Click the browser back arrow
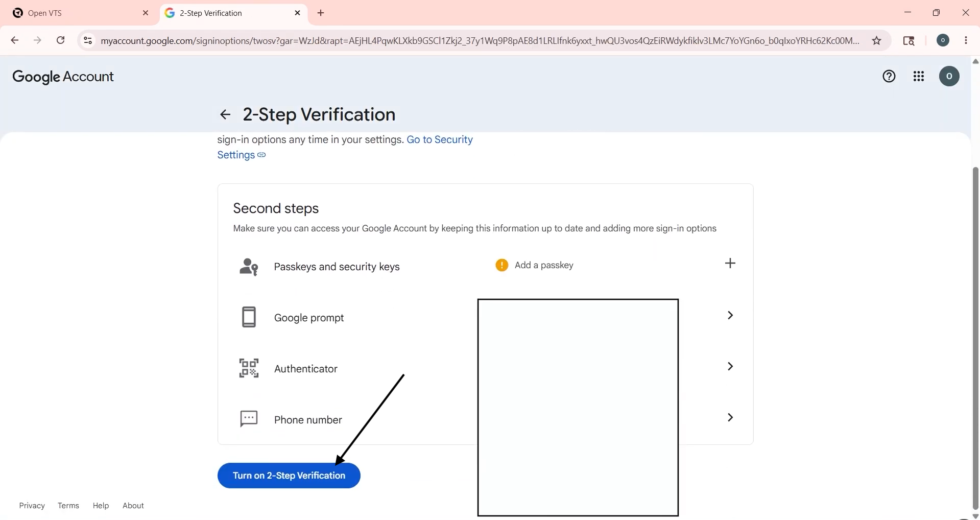The height and width of the screenshot is (520, 980). pyautogui.click(x=15, y=41)
